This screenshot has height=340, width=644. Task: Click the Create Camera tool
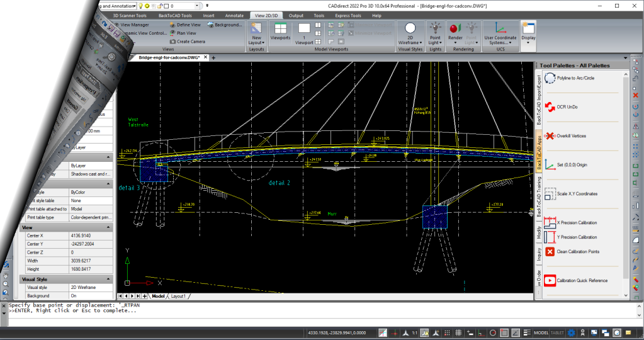click(188, 42)
